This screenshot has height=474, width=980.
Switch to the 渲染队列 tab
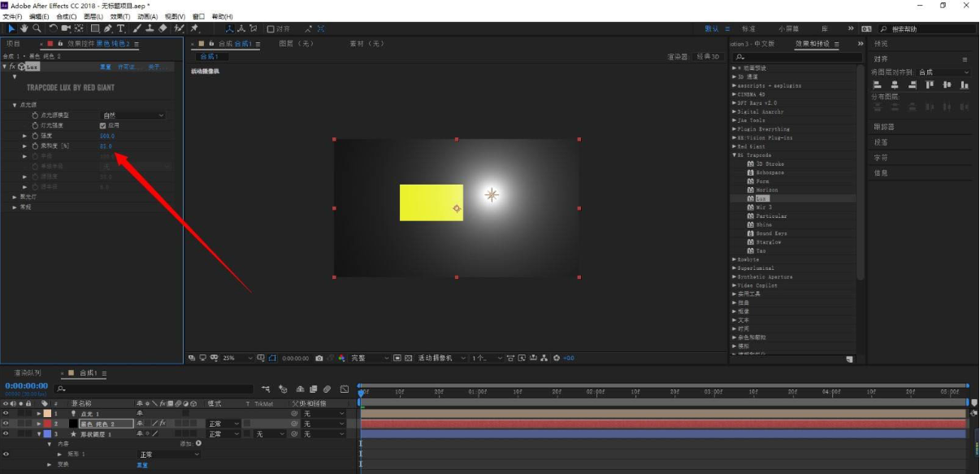(x=28, y=372)
